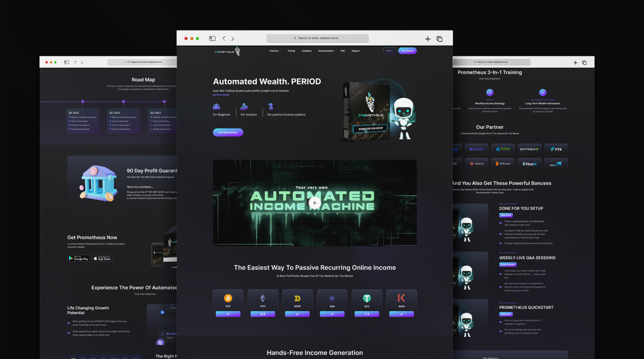Show tab overview in center browser window
This screenshot has height=359, width=644.
click(439, 39)
